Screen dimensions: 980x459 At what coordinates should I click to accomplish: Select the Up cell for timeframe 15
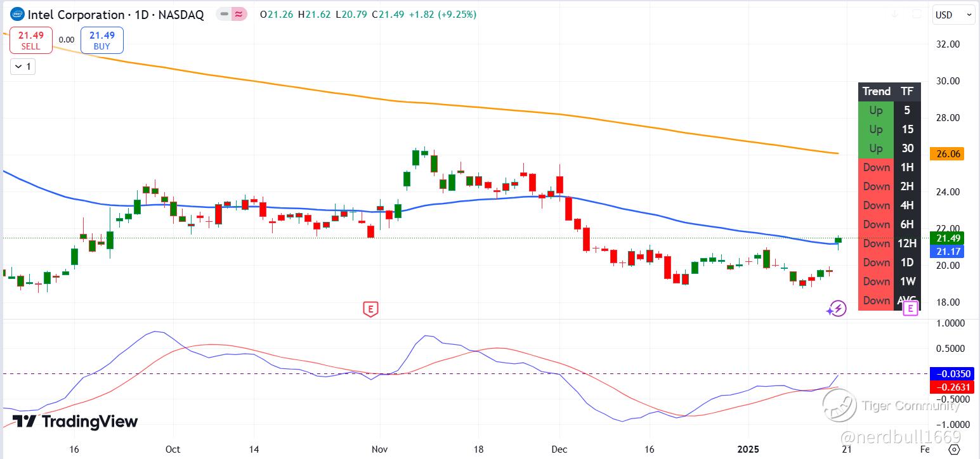876,129
